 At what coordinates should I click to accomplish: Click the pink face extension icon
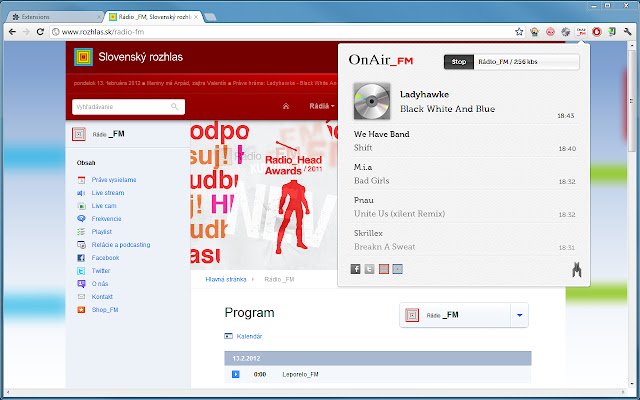[550, 32]
